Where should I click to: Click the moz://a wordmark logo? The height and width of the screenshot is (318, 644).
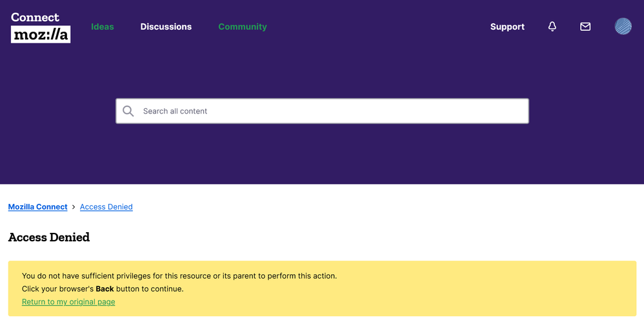[41, 35]
